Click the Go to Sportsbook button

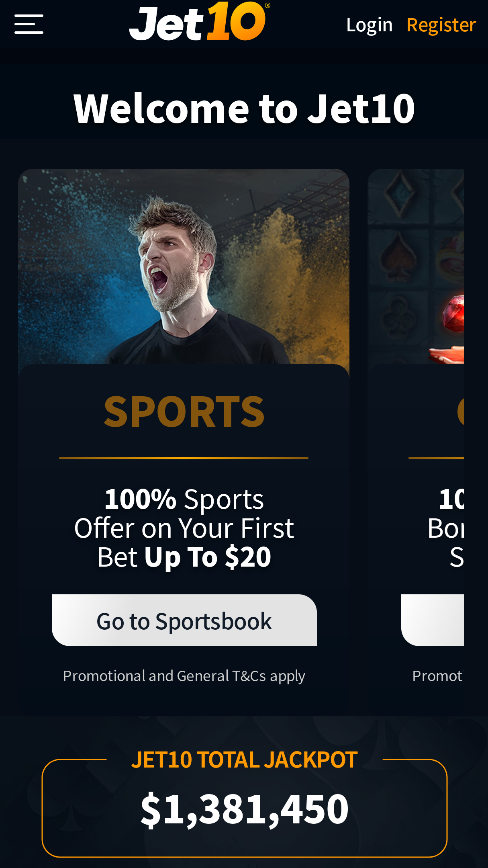point(184,620)
